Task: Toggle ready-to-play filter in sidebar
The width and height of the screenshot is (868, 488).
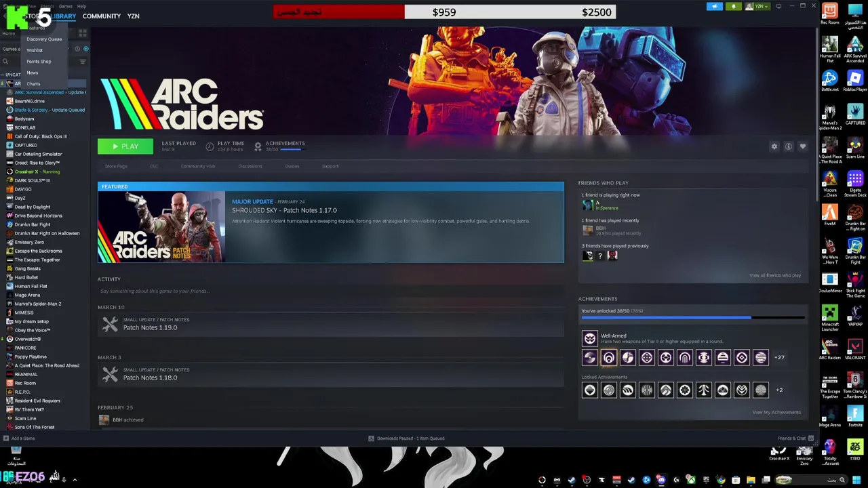Action: coord(85,49)
